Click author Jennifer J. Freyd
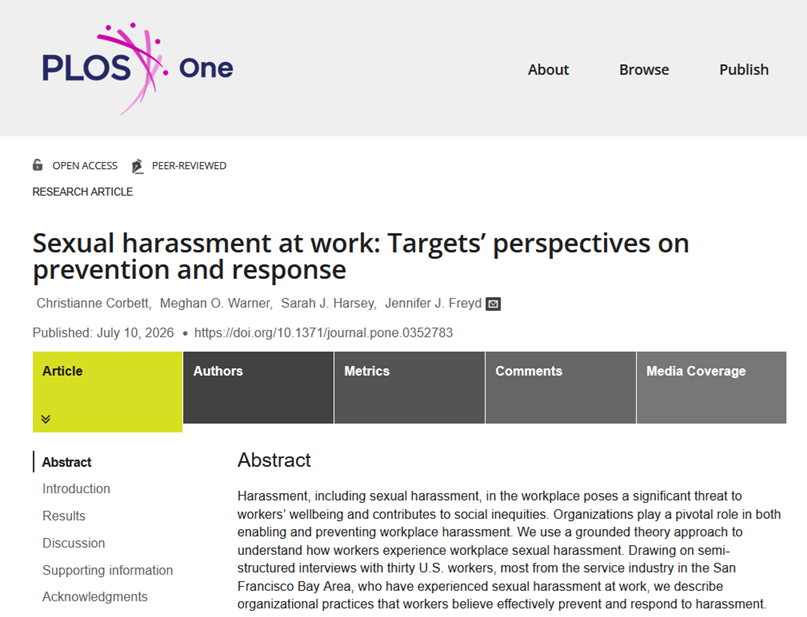The image size is (807, 617). 433,303
